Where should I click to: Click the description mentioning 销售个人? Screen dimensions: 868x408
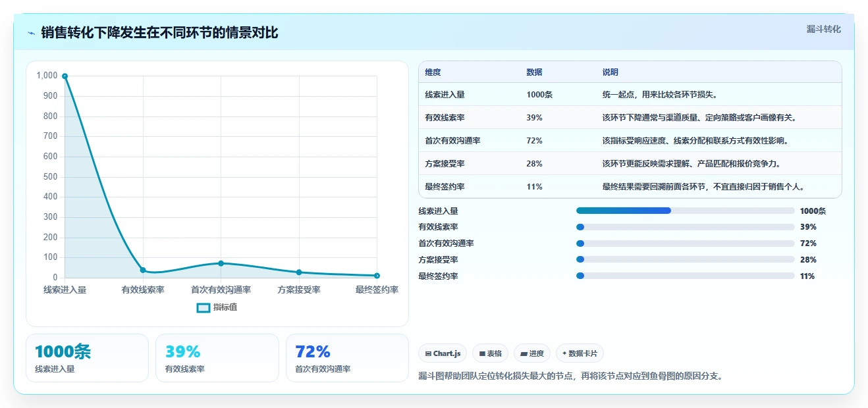click(x=703, y=187)
